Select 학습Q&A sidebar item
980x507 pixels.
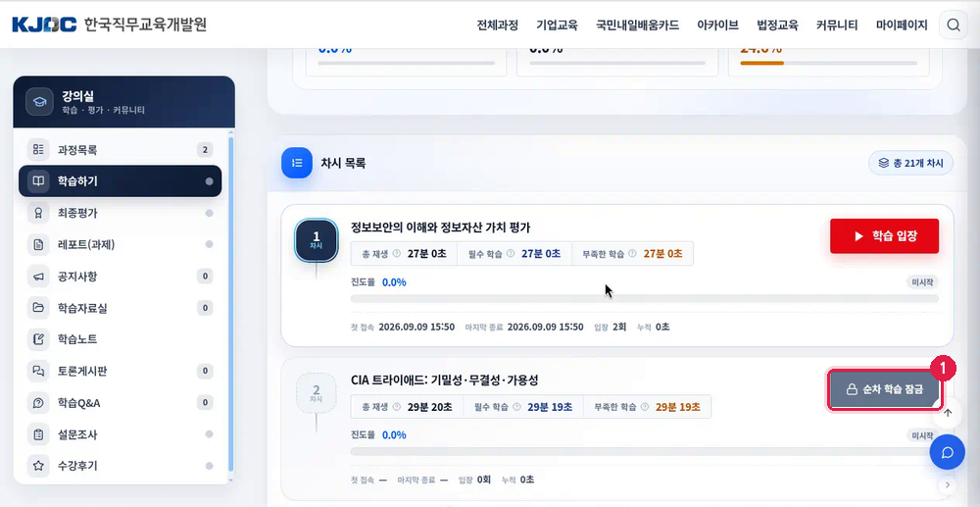click(120, 403)
